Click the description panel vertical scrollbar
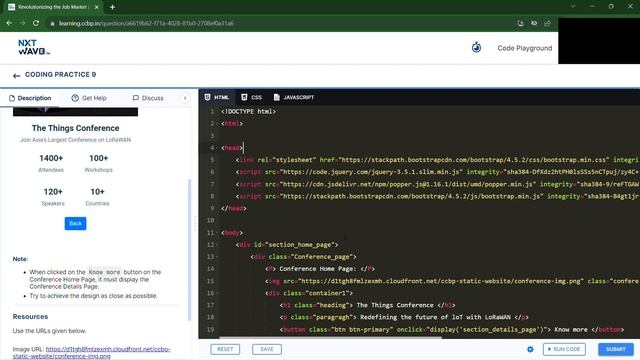Viewport: 640px width, 360px height. click(189, 249)
